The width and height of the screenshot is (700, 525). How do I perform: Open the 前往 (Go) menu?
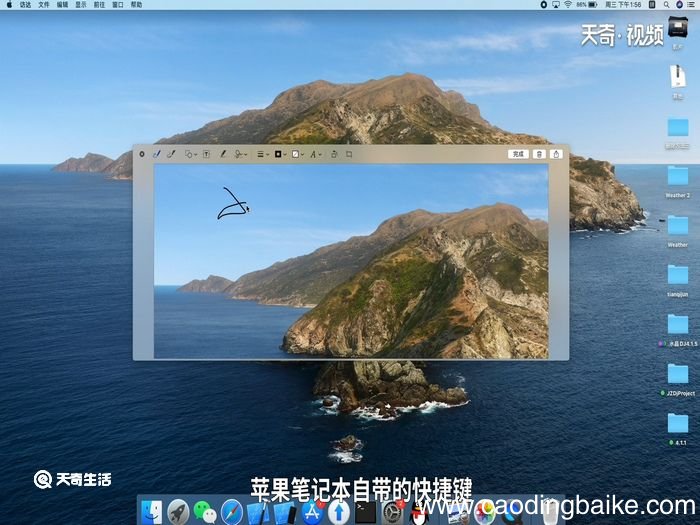pos(99,4)
